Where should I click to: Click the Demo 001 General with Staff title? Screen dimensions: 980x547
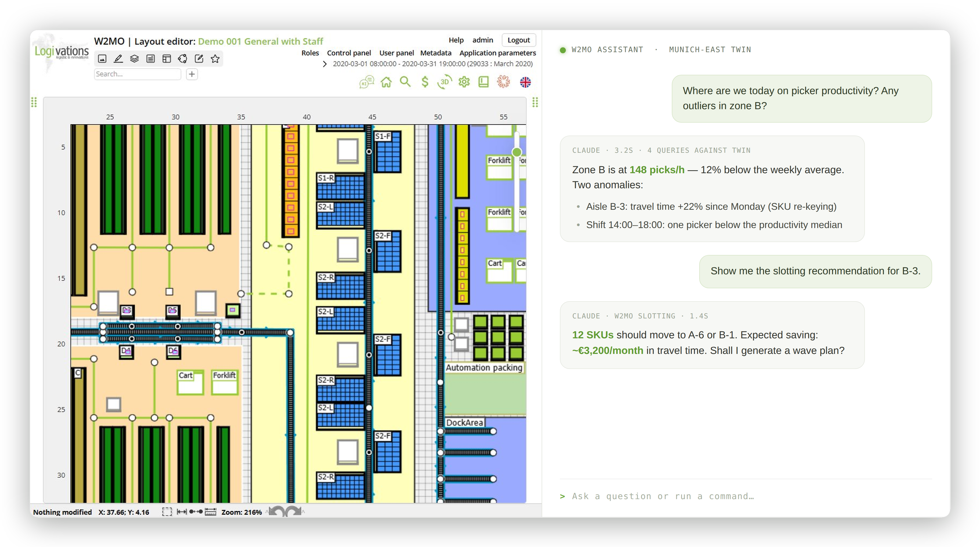[260, 41]
